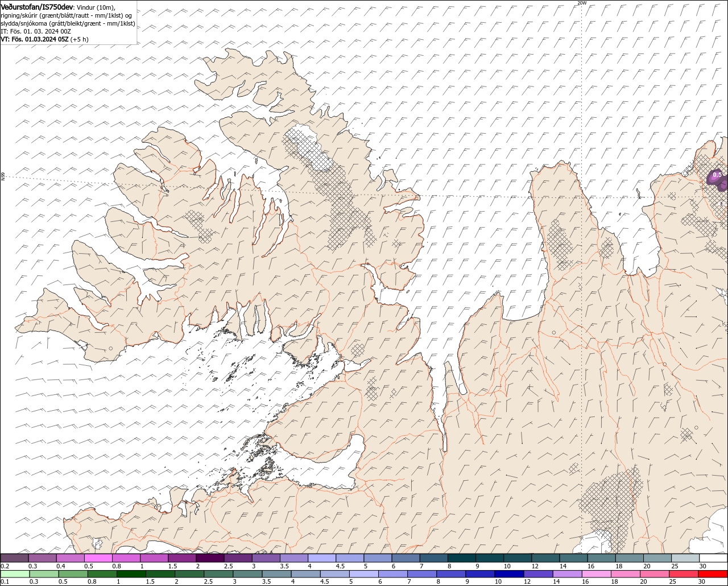Image resolution: width=728 pixels, height=586 pixels.
Task: Pick the 3 swatch in upper legend row
Action: [x=266, y=558]
